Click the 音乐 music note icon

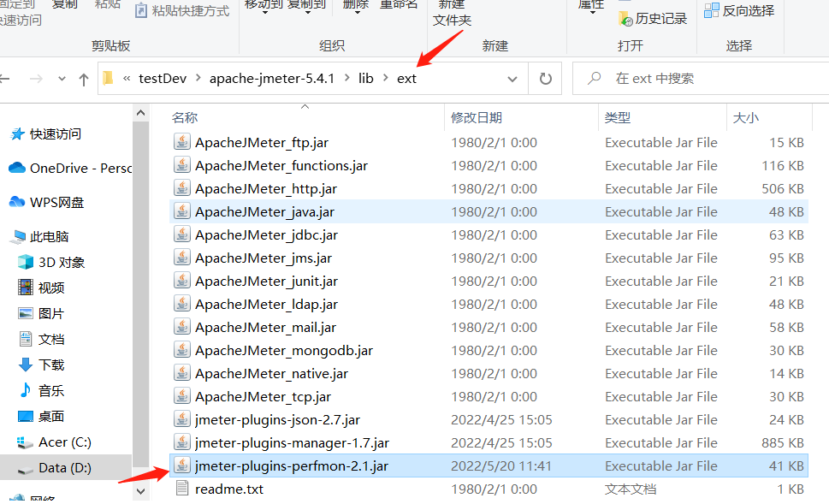(26, 390)
